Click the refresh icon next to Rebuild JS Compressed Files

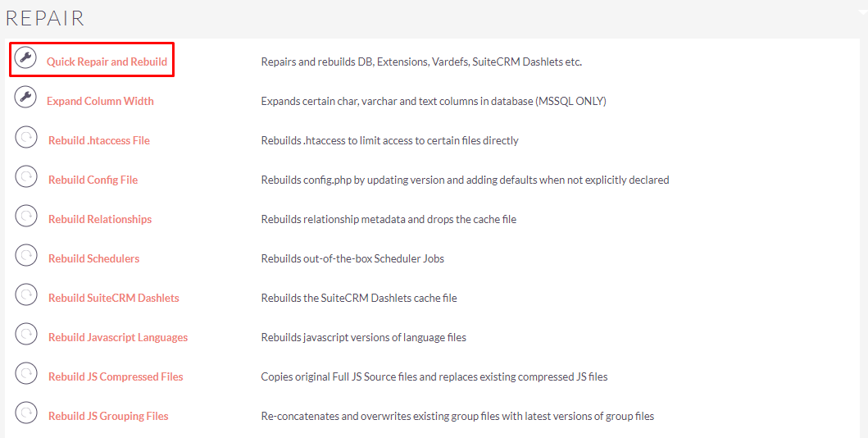26,372
